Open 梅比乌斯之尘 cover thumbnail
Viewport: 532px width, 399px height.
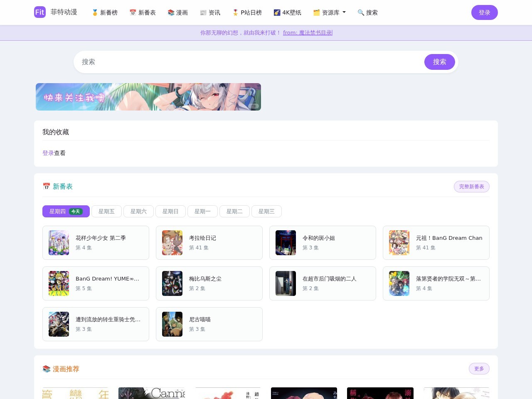click(x=172, y=283)
